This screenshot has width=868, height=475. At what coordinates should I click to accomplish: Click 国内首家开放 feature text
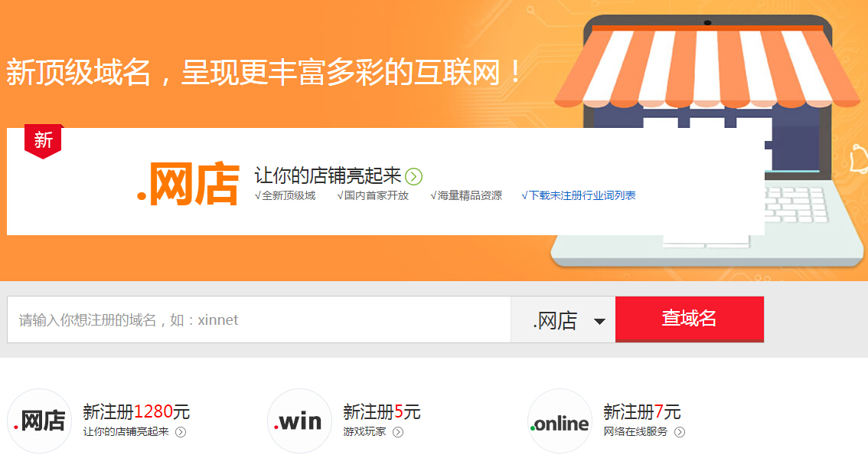click(373, 195)
